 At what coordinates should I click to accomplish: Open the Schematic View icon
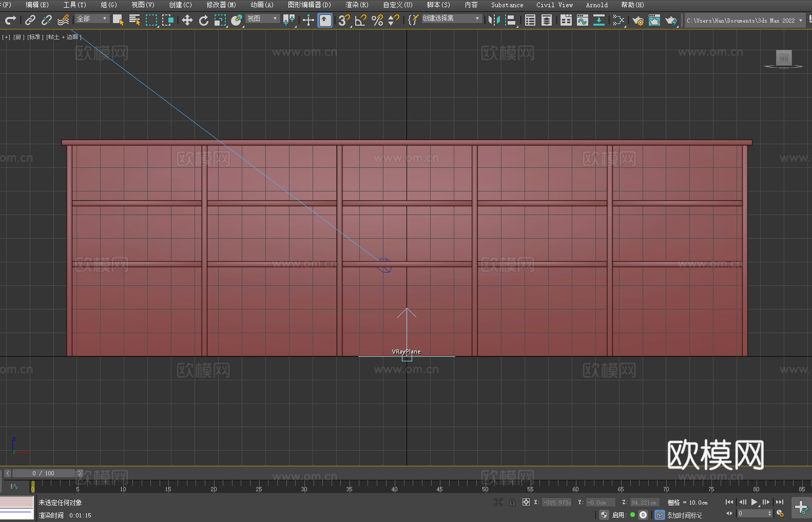coord(599,20)
